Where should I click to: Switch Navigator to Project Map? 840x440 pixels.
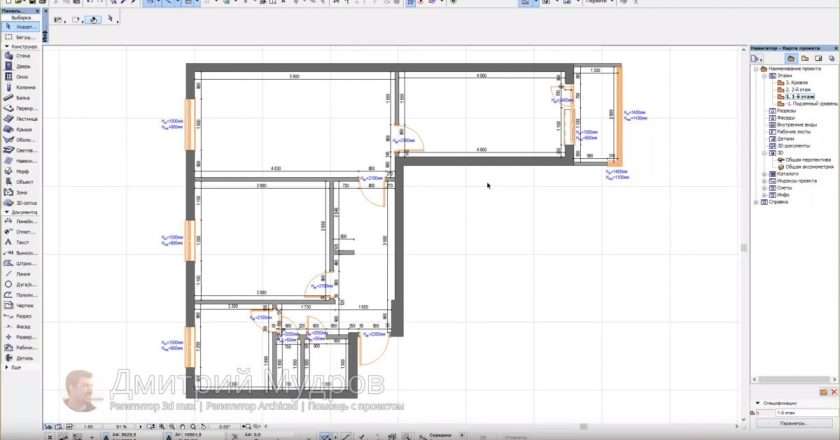[x=791, y=58]
